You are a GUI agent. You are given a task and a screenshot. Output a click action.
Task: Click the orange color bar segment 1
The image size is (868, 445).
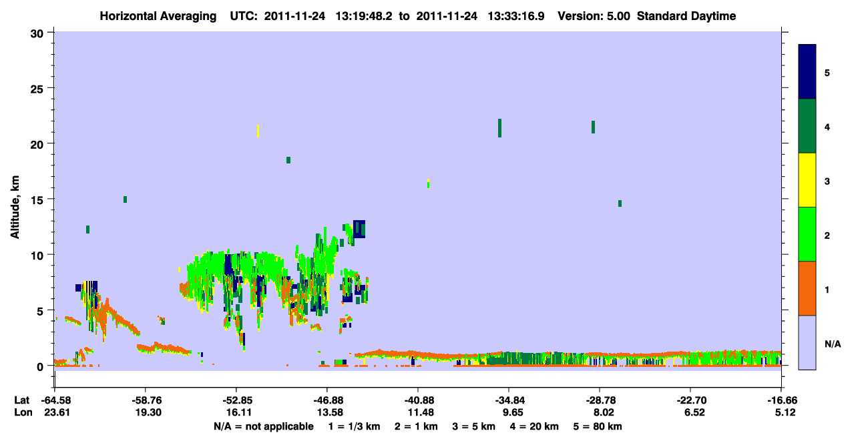(x=807, y=288)
